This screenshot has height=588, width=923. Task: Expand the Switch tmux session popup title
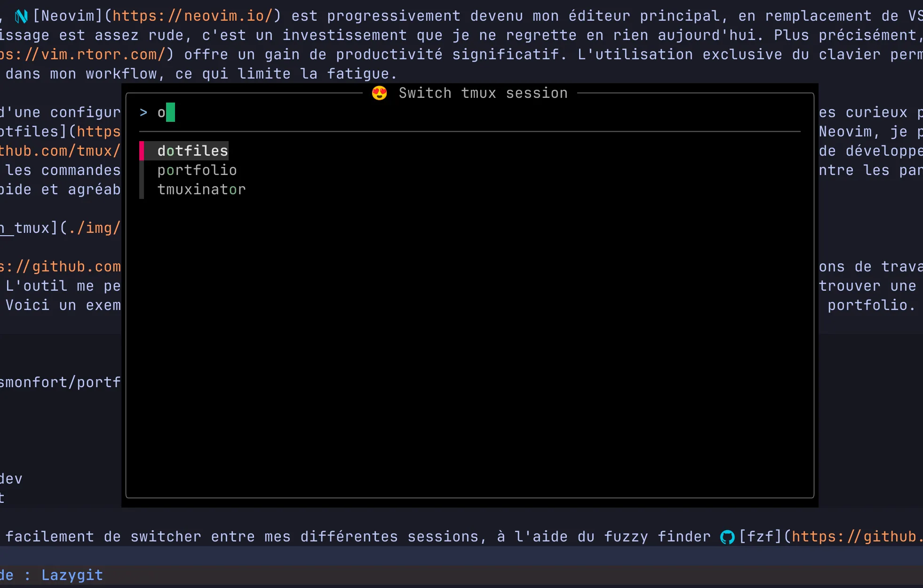point(483,93)
